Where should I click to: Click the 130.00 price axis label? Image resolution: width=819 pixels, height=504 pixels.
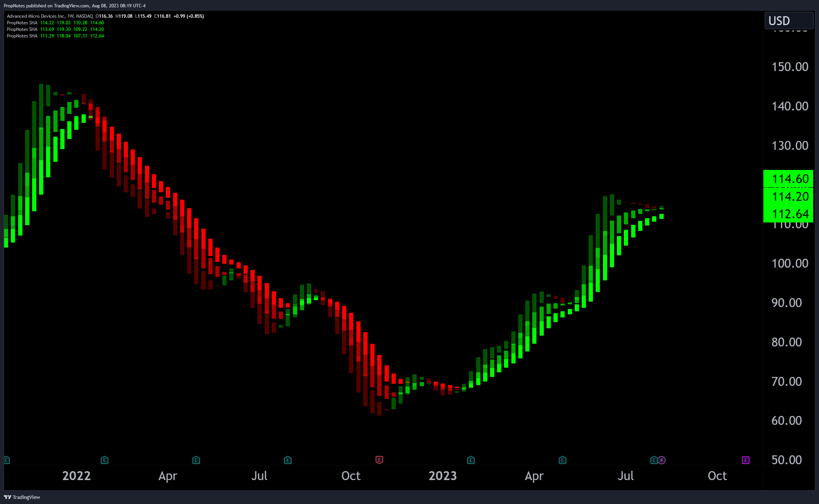tap(790, 146)
